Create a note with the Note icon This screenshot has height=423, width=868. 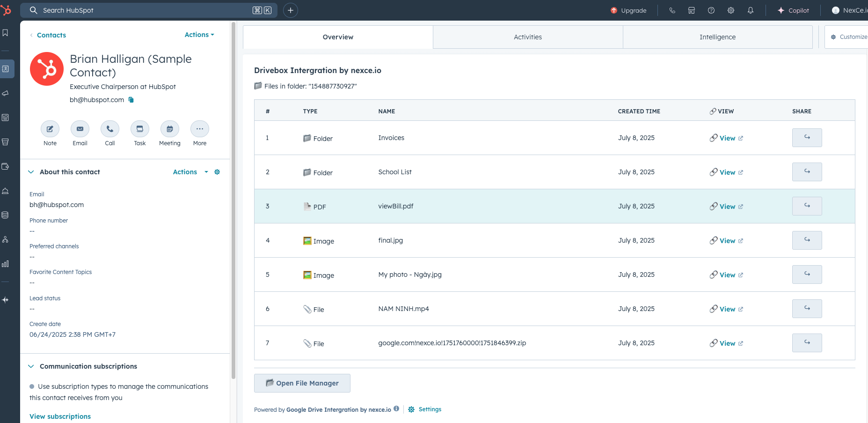click(50, 129)
